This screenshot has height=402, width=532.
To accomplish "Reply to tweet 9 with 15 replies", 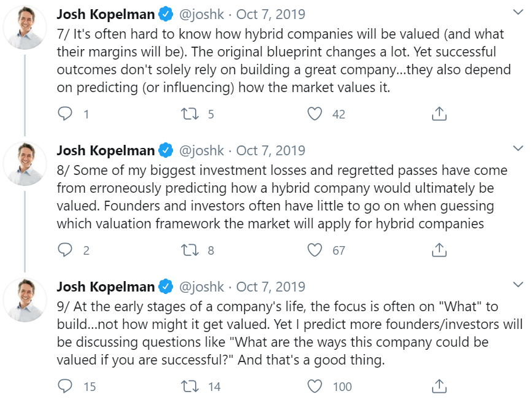I will coord(64,387).
